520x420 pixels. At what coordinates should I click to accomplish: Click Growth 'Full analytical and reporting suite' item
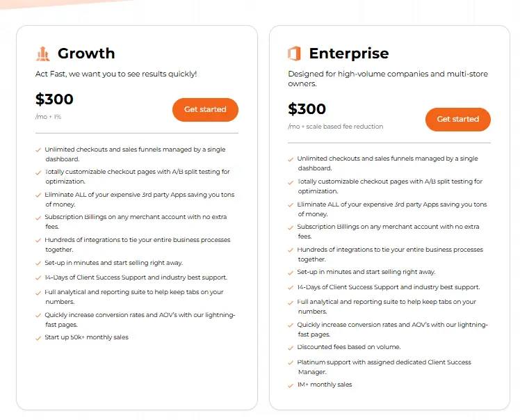(x=134, y=297)
